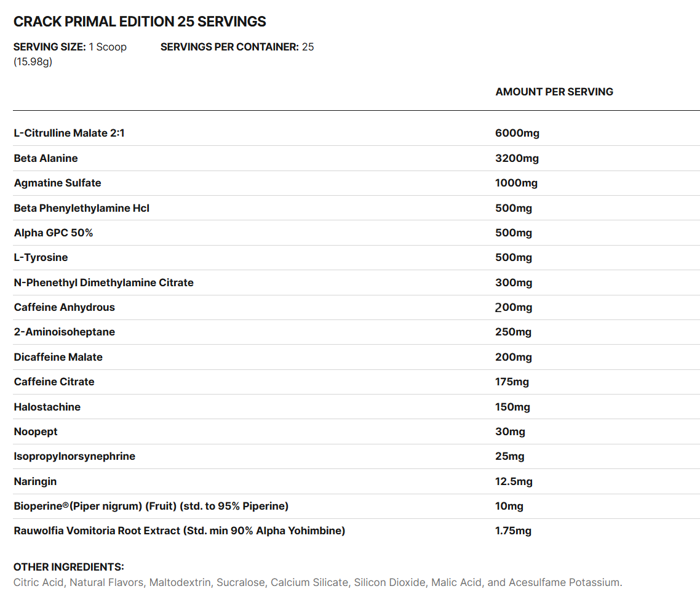Click the Bioperine Piper nigrum ingredient row
The width and height of the screenshot is (700, 602).
pos(151,506)
